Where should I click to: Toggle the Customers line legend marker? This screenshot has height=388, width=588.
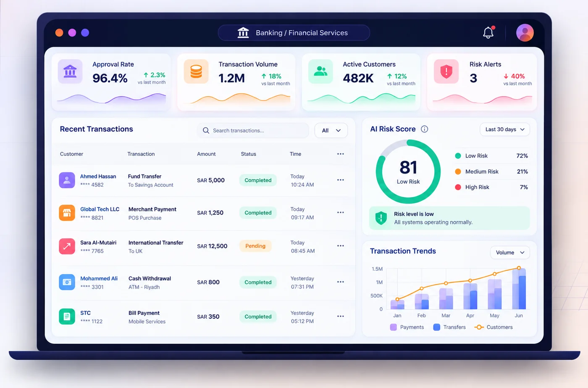(479, 327)
